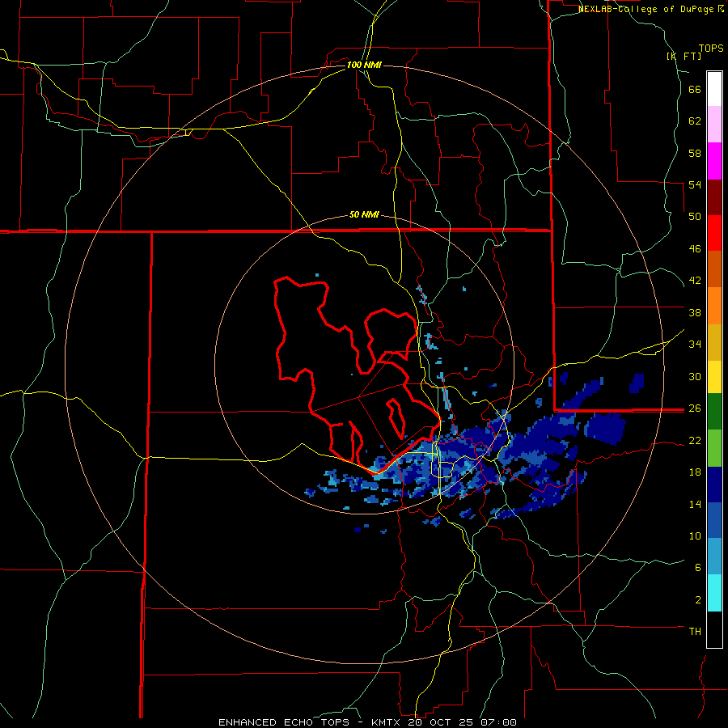Click the white color band near 66
Image resolution: width=728 pixels, height=728 pixels.
[714, 89]
